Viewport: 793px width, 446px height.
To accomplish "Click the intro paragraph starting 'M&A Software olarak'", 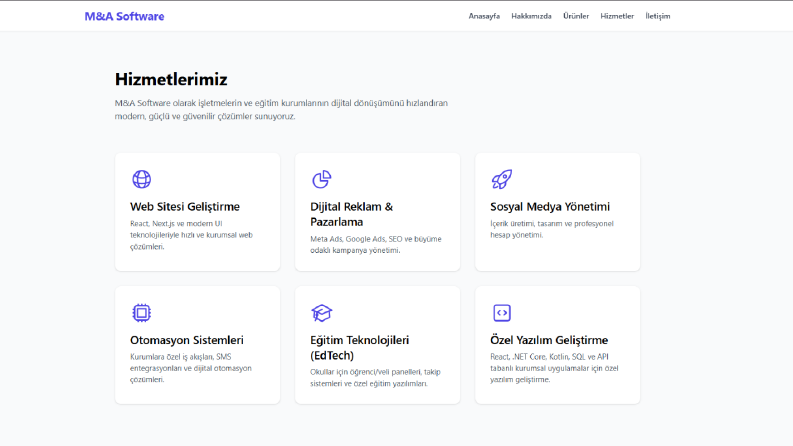I will click(x=281, y=110).
